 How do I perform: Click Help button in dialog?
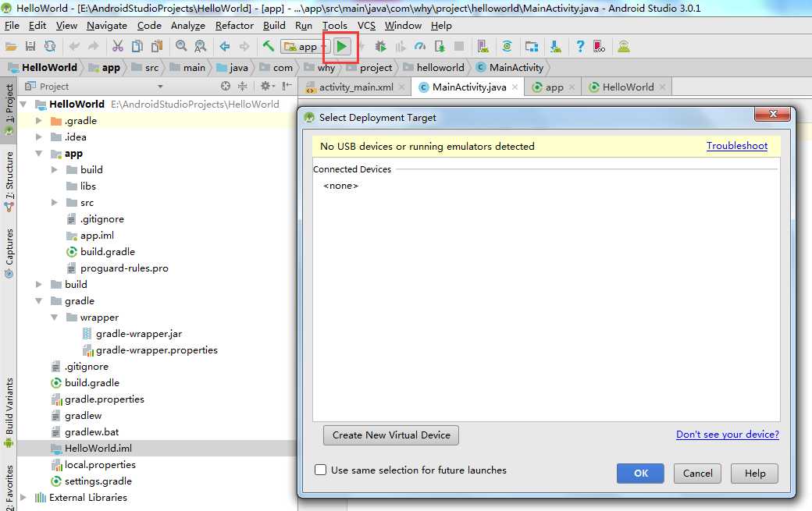click(754, 474)
